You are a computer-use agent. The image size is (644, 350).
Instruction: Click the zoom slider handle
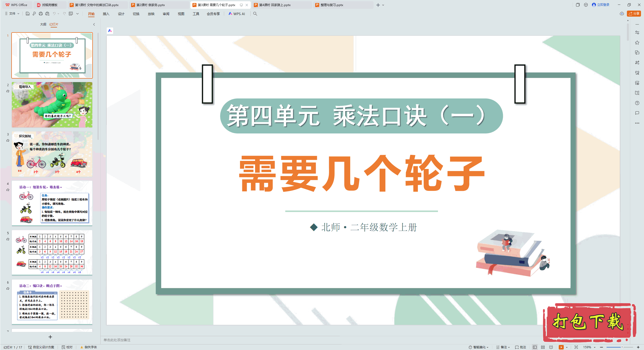coord(622,347)
